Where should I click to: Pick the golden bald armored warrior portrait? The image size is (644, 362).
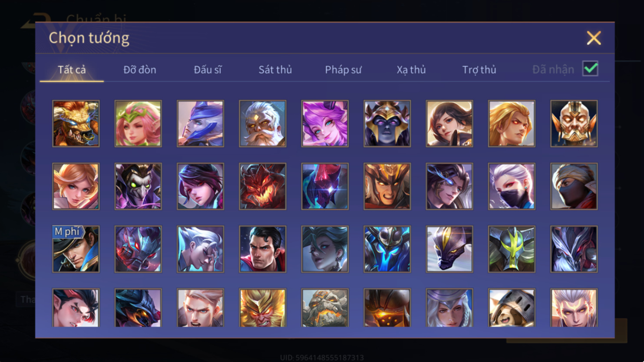(x=574, y=124)
